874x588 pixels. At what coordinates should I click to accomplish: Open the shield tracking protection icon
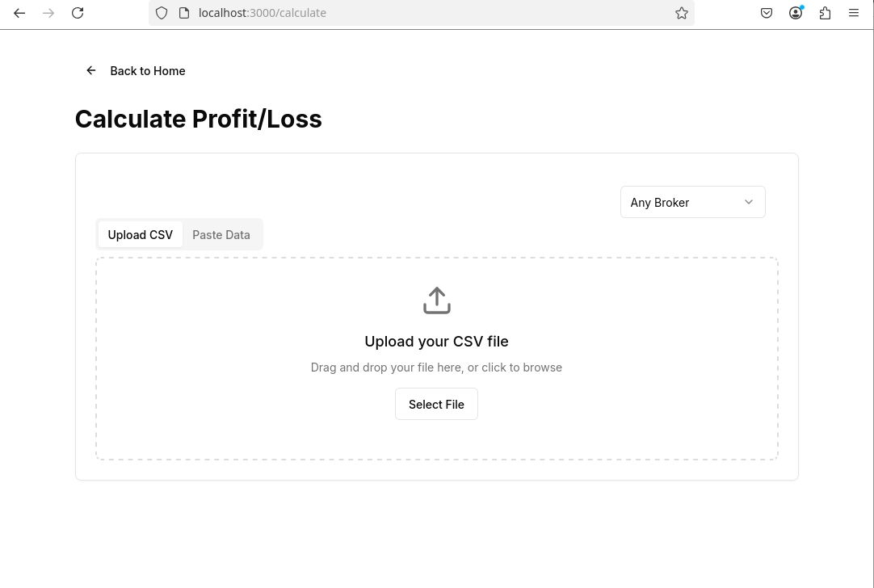161,13
